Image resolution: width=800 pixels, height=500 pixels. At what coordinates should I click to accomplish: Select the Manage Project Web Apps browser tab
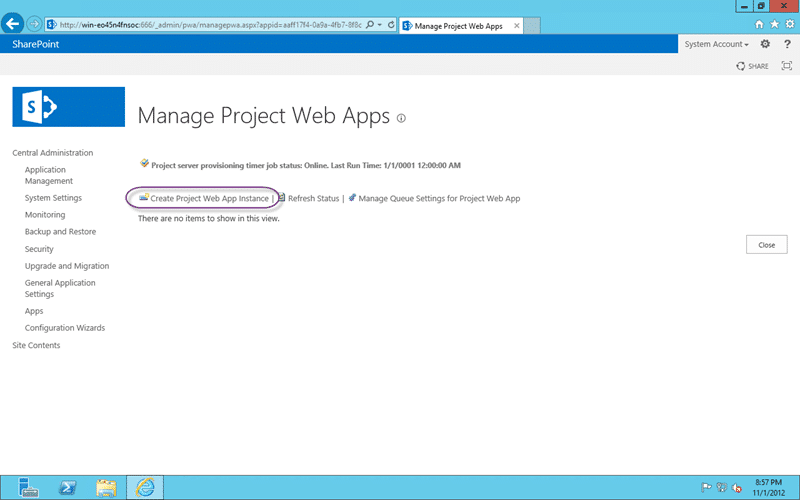coord(459,26)
